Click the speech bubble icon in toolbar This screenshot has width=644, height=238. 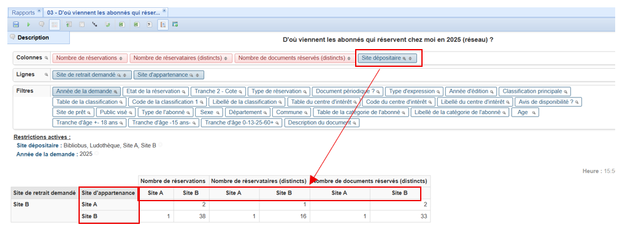tap(42, 25)
